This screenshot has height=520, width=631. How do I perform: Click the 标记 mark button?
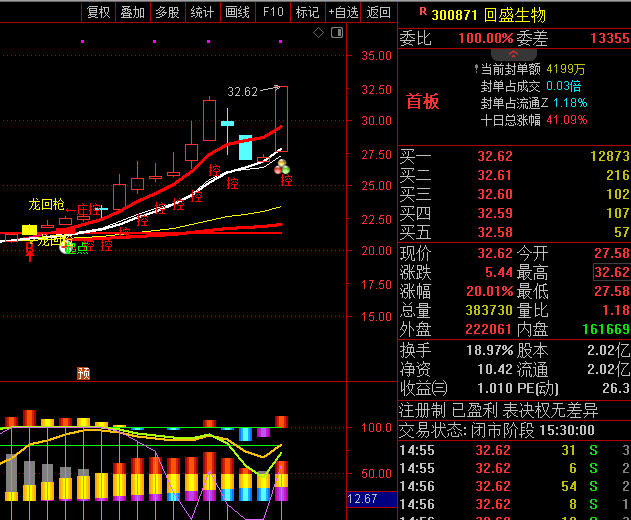coord(307,12)
